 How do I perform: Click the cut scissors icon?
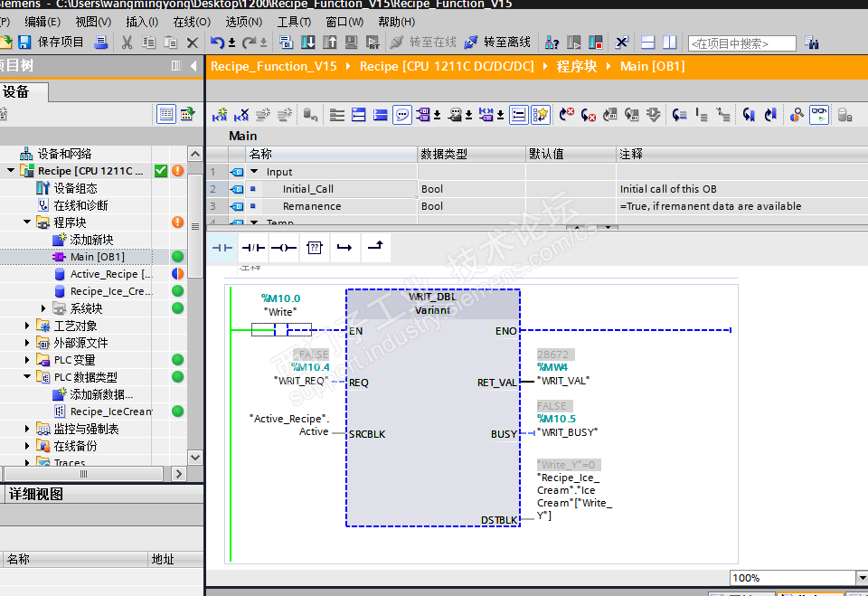click(127, 43)
